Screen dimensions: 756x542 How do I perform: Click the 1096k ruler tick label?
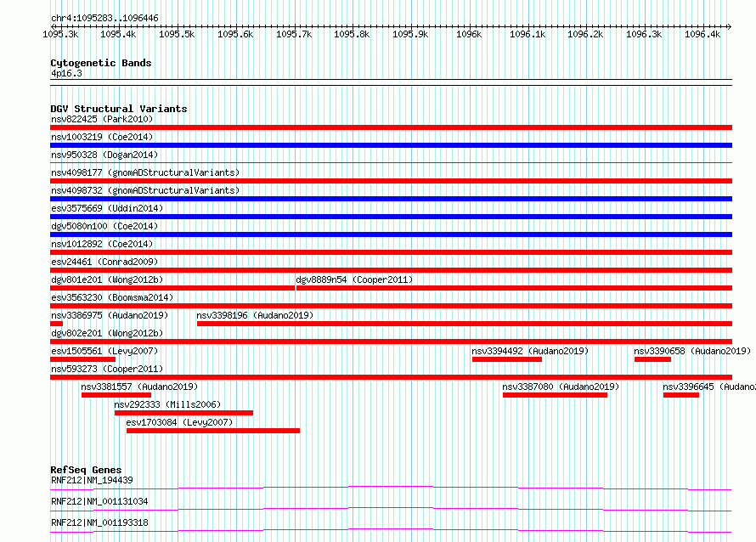(469, 34)
